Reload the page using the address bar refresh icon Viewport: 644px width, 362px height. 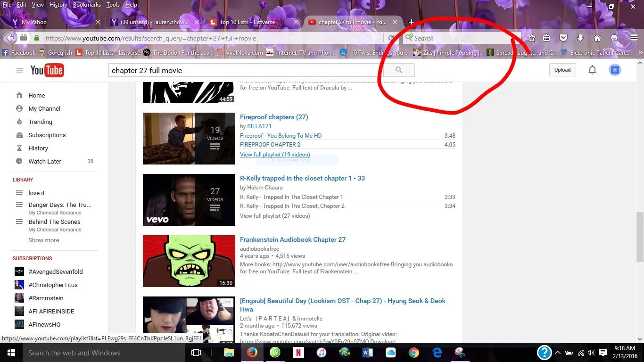coord(391,38)
